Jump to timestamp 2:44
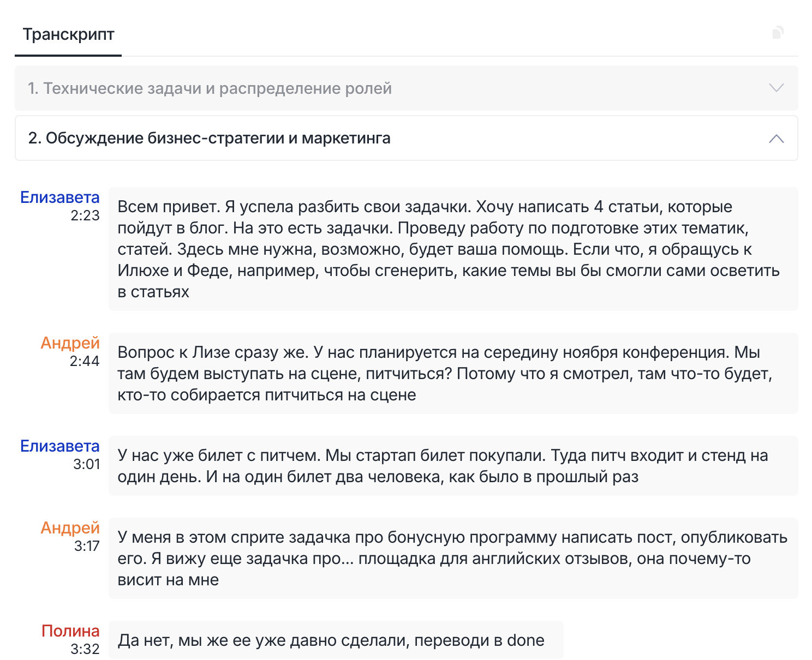The image size is (812, 660). (85, 361)
